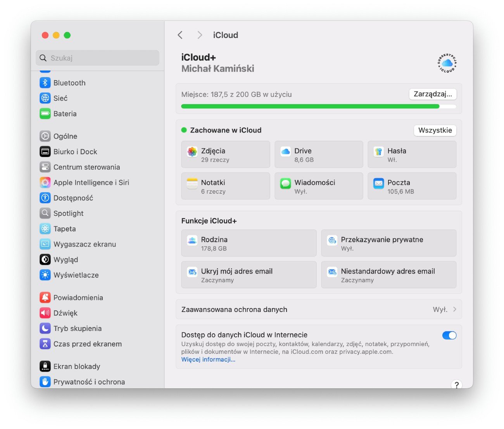Click the iCloud storage usage bar

tap(319, 106)
